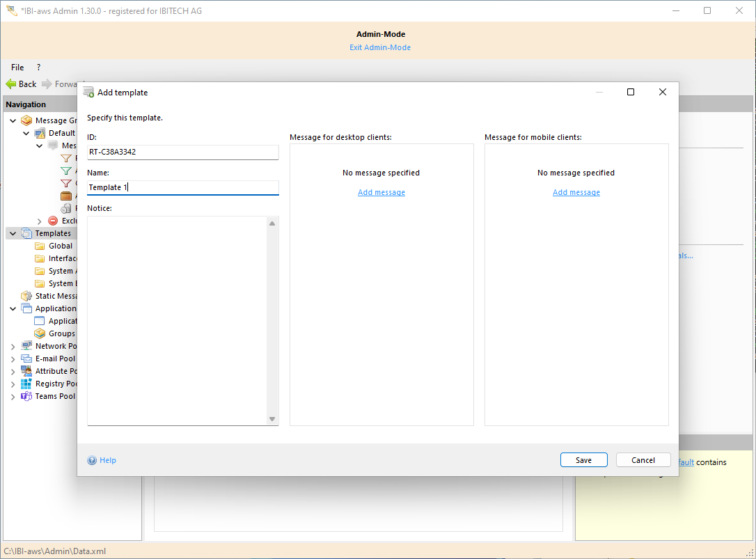Click the Static Messages gear icon
The height and width of the screenshot is (559, 756).
[26, 296]
